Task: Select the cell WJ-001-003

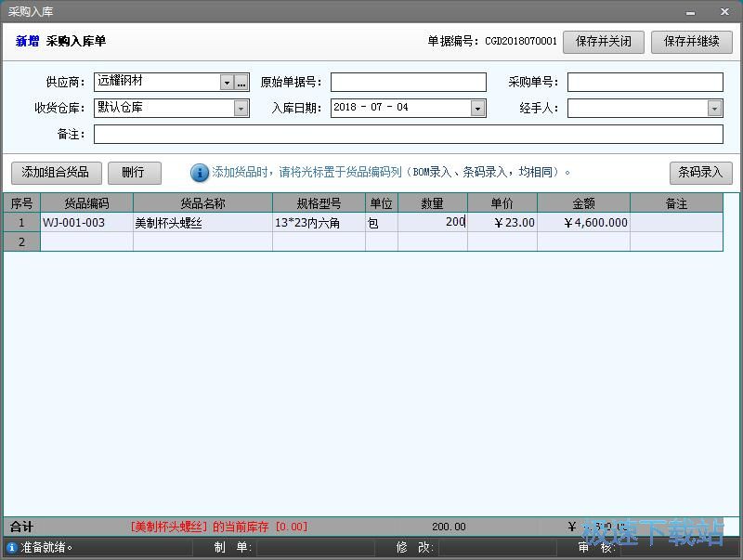Action: [x=86, y=222]
